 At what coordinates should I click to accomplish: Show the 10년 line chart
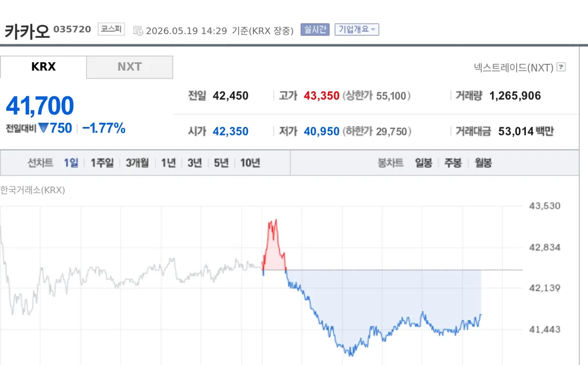250,163
